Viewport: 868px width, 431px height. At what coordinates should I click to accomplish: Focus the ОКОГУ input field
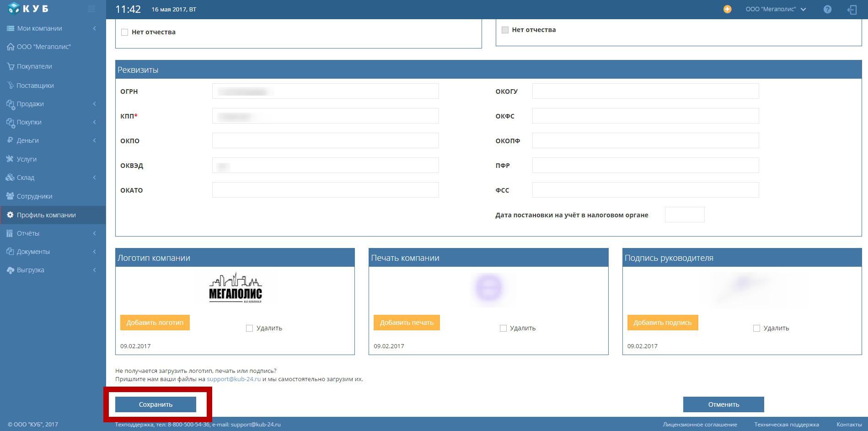point(646,91)
